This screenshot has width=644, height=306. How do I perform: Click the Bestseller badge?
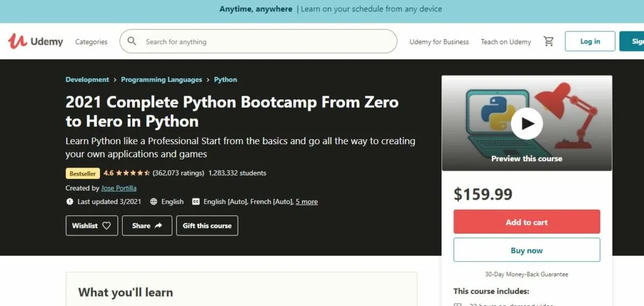[82, 174]
